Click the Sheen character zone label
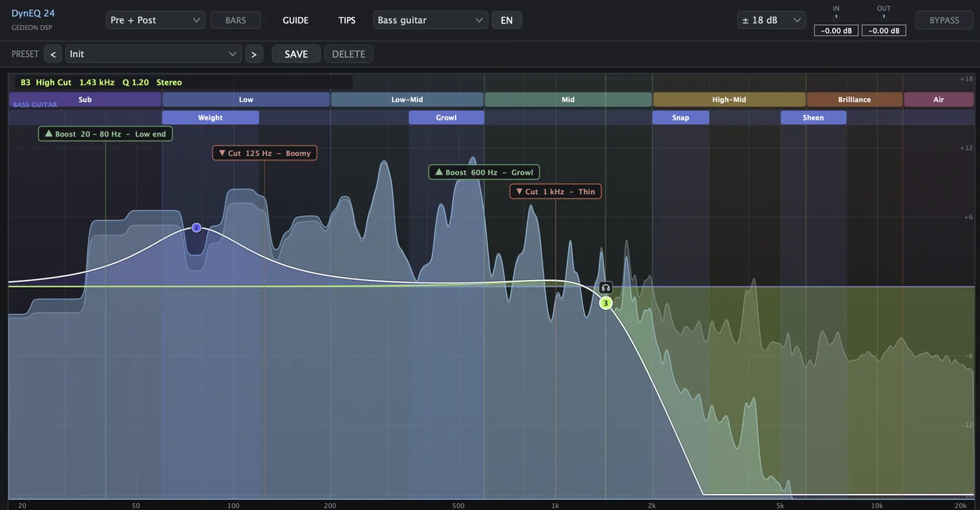Viewport: 980px width, 510px height. point(813,118)
